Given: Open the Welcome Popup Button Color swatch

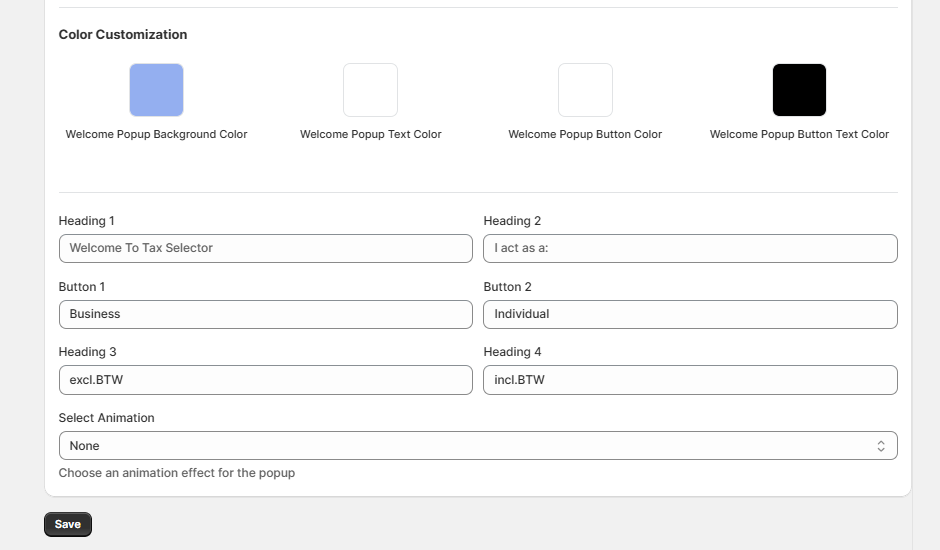Looking at the screenshot, I should [585, 90].
